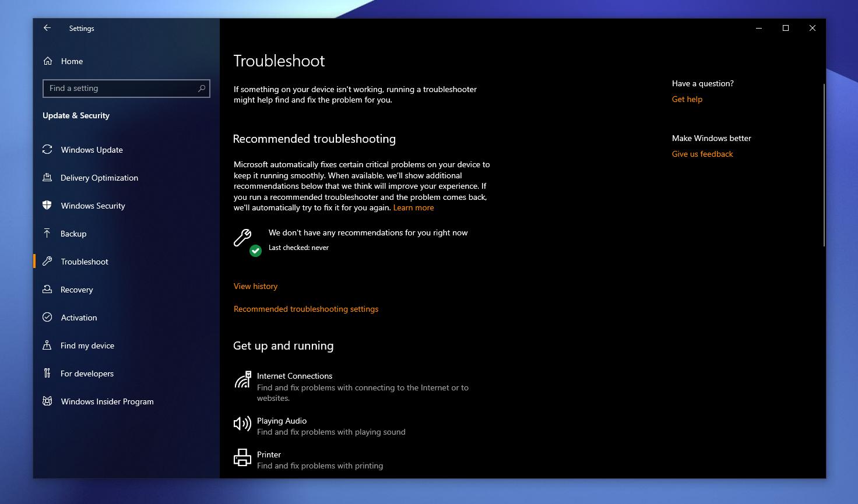Click 'Get up and running' heading
The image size is (858, 504).
(283, 346)
